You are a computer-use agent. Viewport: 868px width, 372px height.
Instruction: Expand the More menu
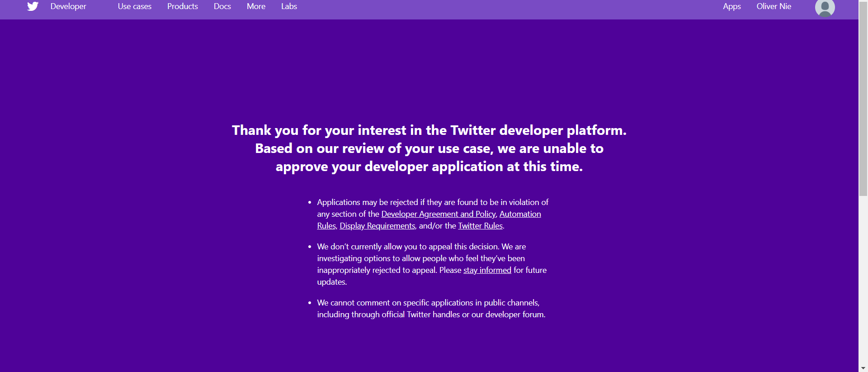(256, 6)
